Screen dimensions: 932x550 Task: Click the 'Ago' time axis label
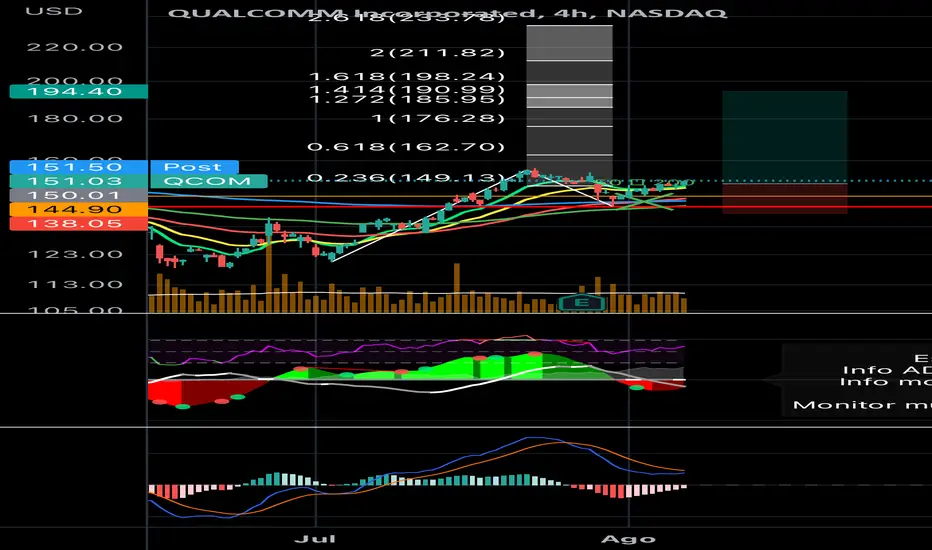pos(628,539)
